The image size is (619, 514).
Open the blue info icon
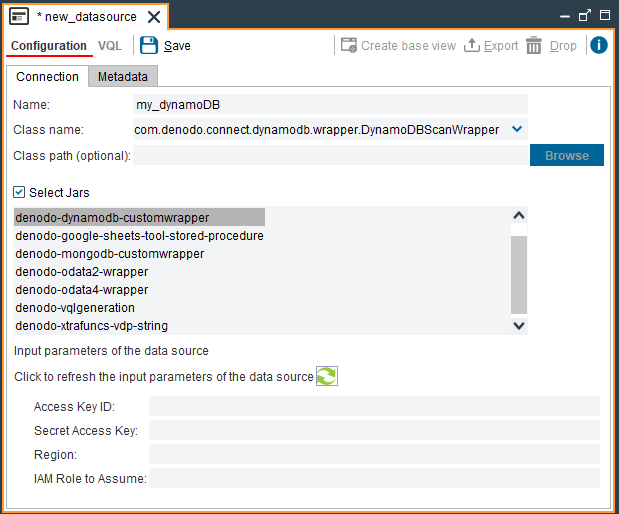(x=599, y=45)
